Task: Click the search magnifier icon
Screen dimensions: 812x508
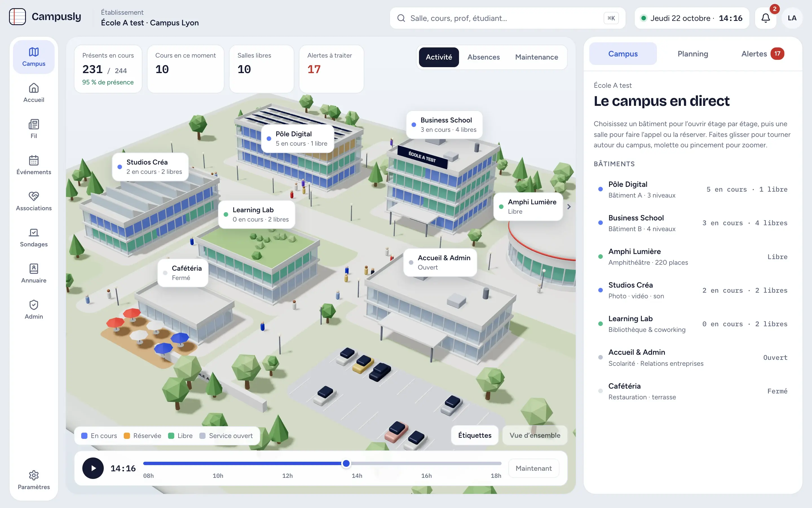Action: [x=401, y=18]
